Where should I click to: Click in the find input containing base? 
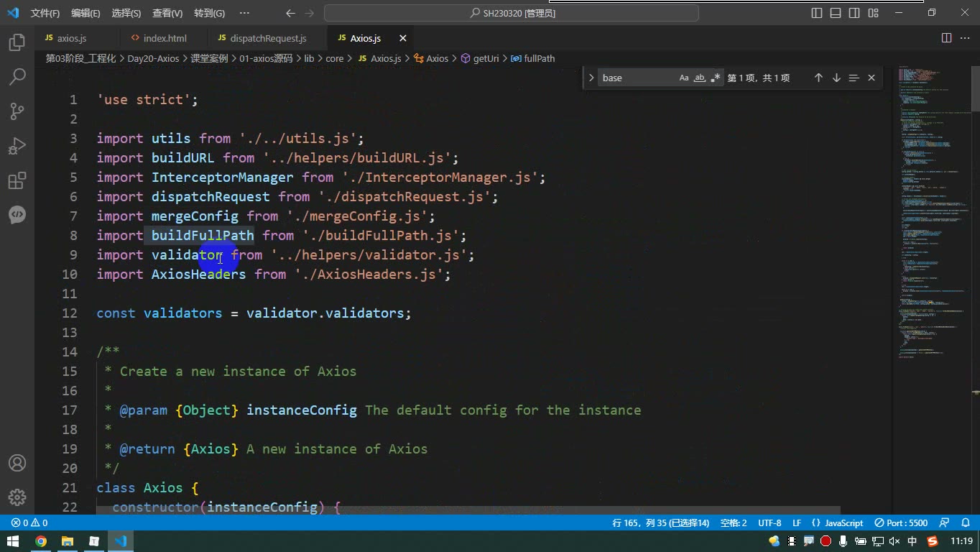637,78
